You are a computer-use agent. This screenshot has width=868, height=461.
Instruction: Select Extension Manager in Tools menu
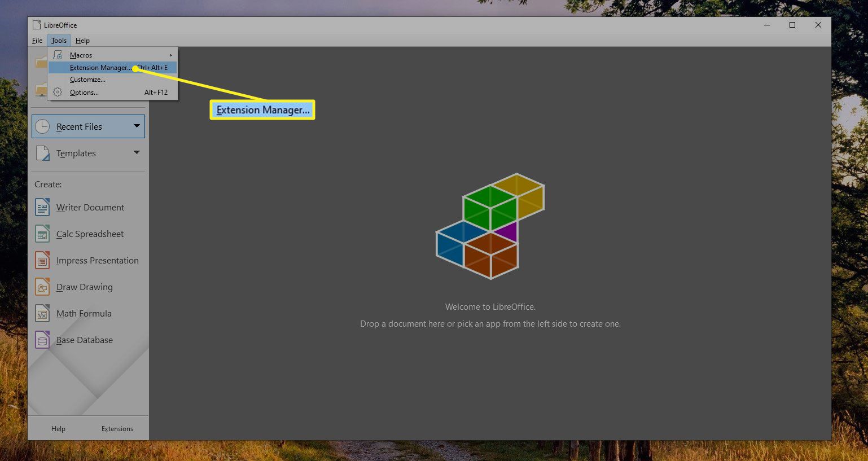coord(112,68)
